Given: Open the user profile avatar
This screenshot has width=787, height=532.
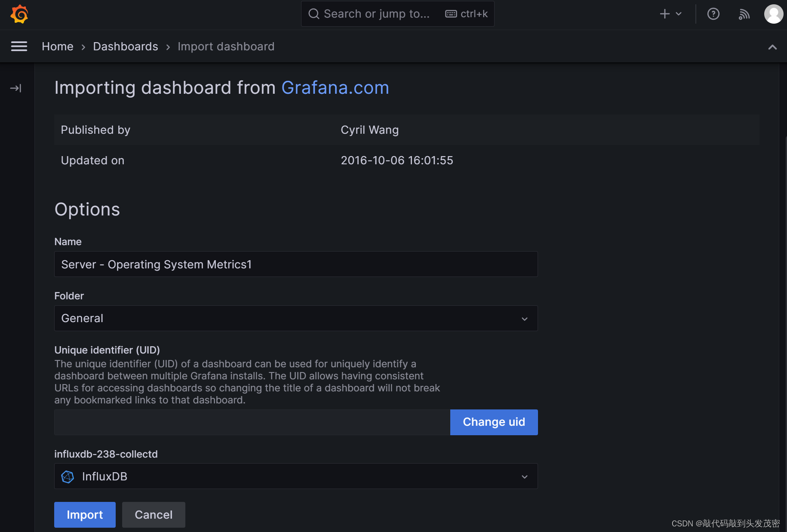Looking at the screenshot, I should pyautogui.click(x=774, y=14).
